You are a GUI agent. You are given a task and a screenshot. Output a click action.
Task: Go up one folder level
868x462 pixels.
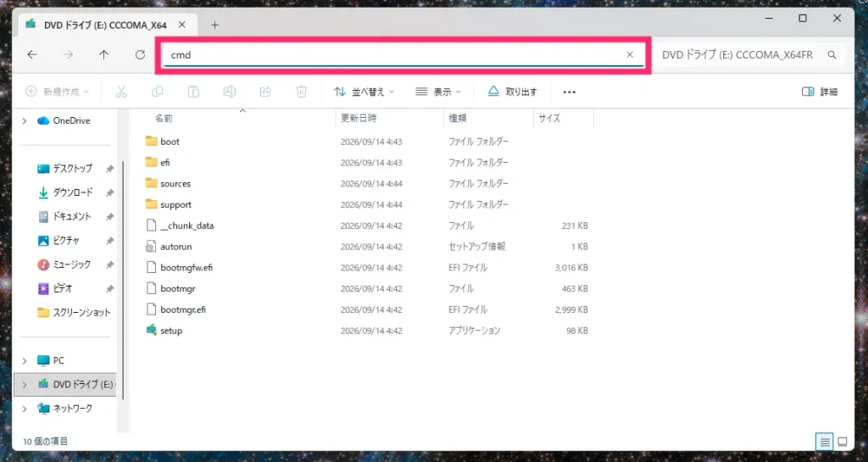pyautogui.click(x=104, y=54)
